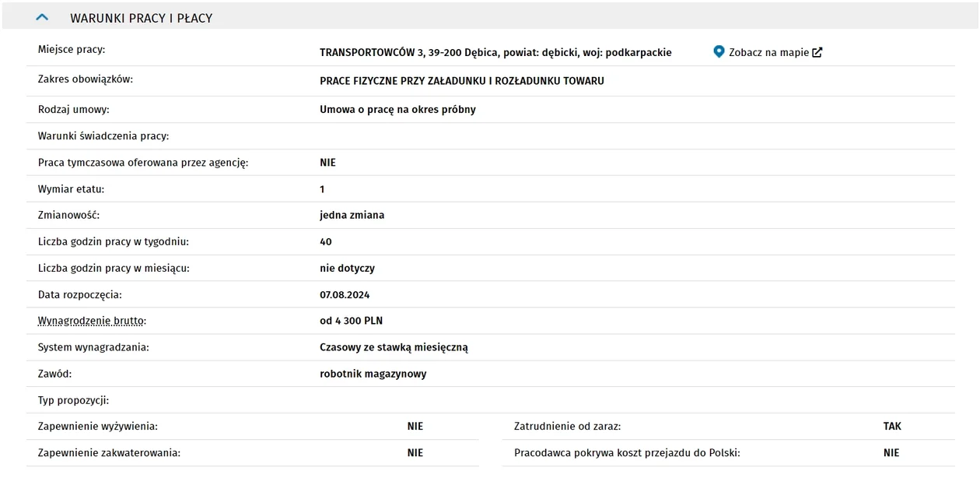Click the Pracodawca pokrywa koszt przejazdu label
Viewport: 980px width, 478px height.
[x=627, y=453]
